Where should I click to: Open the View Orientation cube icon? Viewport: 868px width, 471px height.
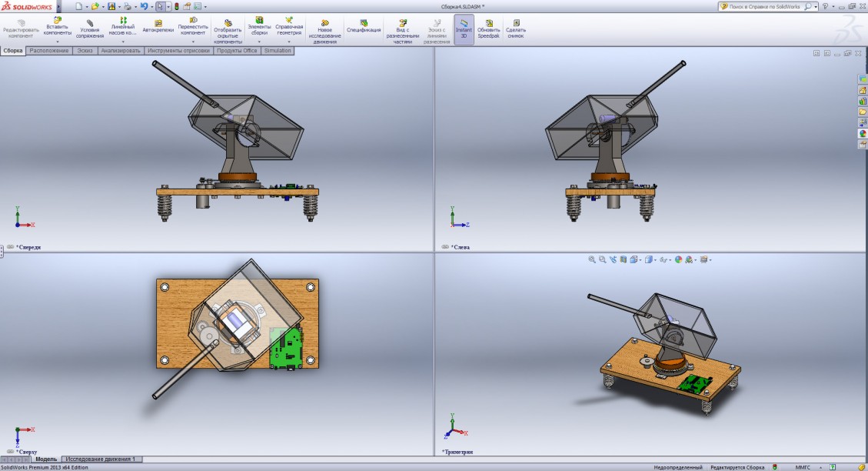point(634,259)
